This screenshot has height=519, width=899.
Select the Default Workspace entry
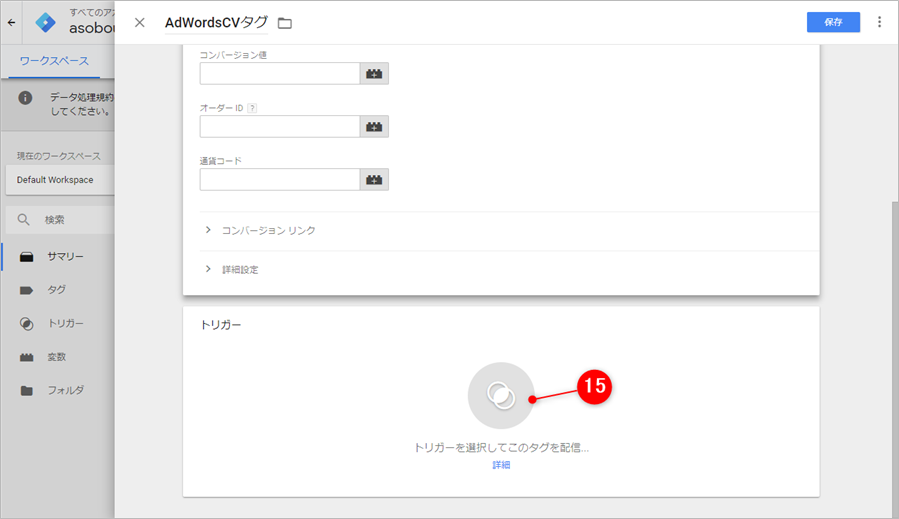pyautogui.click(x=60, y=179)
